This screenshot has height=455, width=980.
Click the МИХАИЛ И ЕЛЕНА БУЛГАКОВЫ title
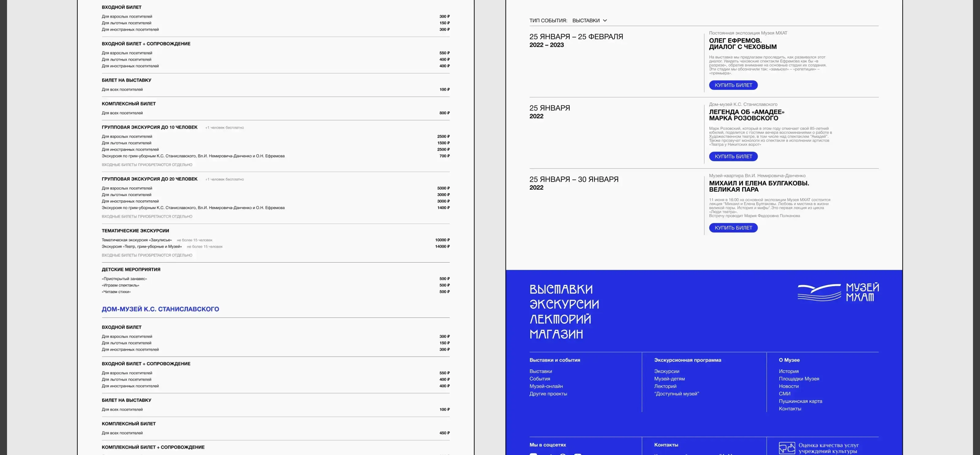(759, 186)
